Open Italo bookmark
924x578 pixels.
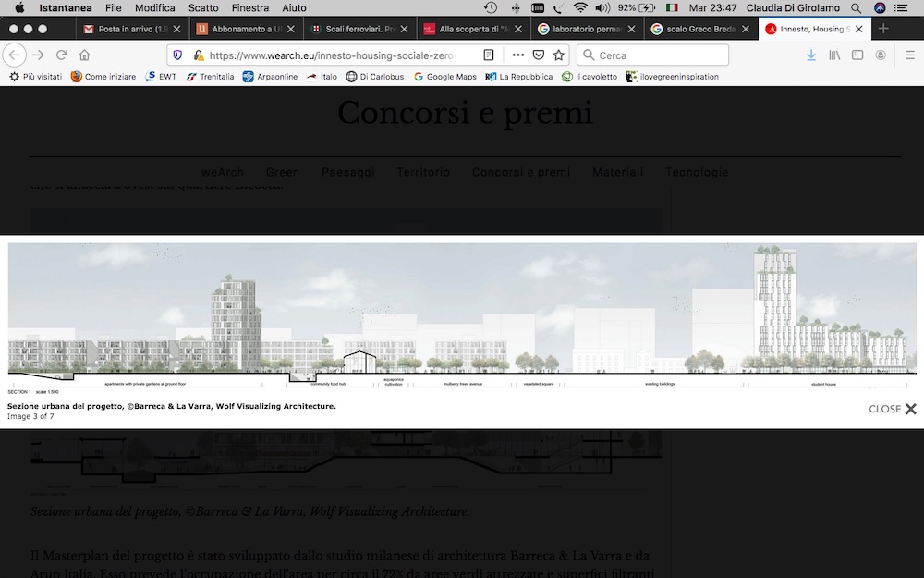point(322,77)
